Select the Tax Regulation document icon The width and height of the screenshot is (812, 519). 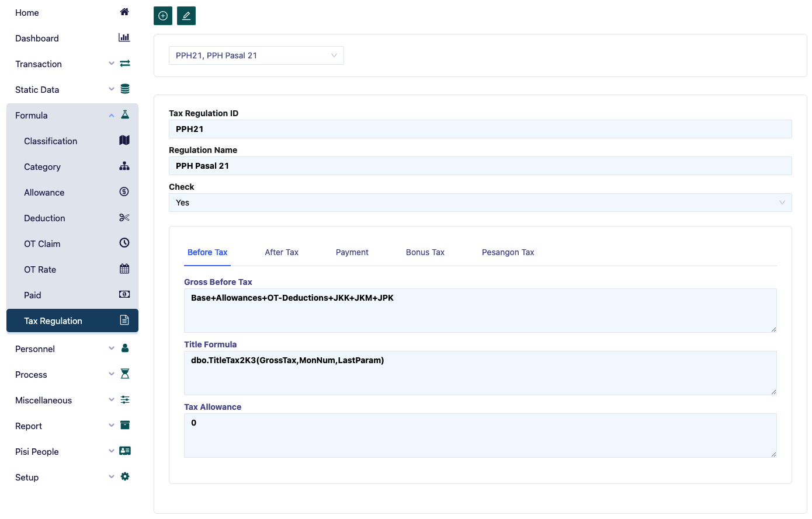coord(124,321)
